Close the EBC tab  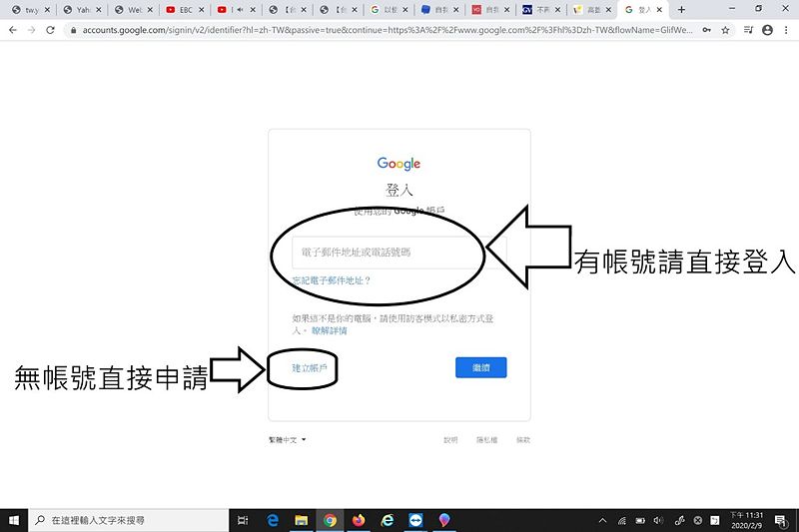tap(202, 10)
